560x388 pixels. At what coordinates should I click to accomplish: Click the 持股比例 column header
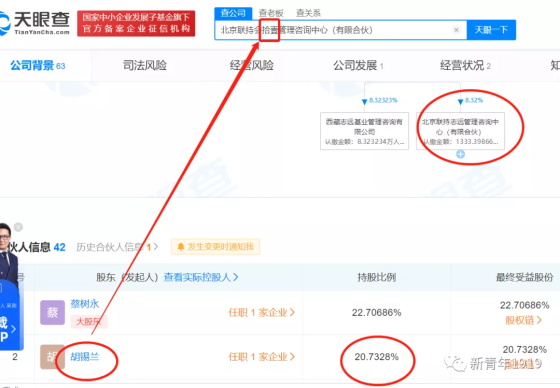[376, 277]
